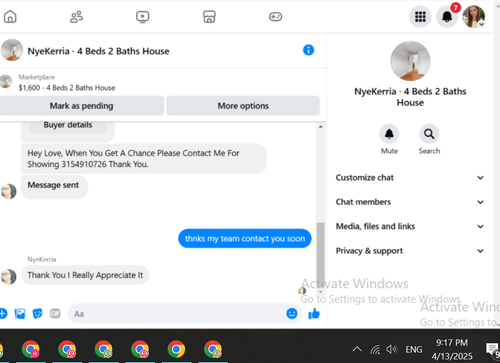The width and height of the screenshot is (500, 363).
Task: Switch to the unbadged Chrome taskbar window
Action: [x=176, y=349]
